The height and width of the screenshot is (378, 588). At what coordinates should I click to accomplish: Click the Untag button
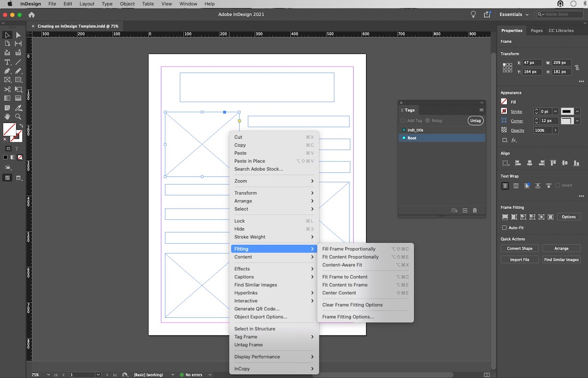475,120
